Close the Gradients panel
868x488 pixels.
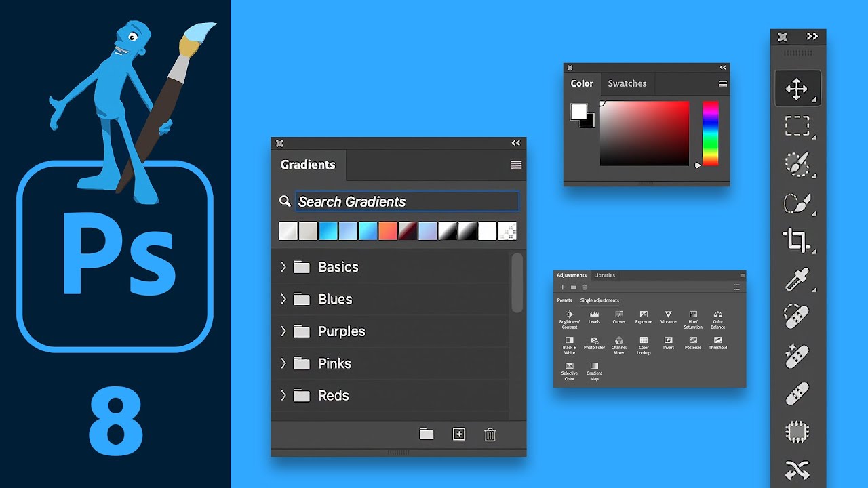tap(279, 143)
